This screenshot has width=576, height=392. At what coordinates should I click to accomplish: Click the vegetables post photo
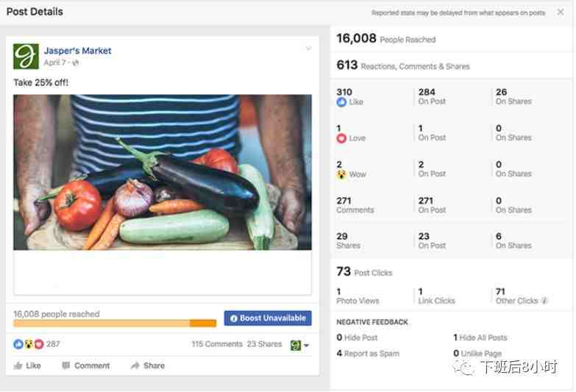163,172
